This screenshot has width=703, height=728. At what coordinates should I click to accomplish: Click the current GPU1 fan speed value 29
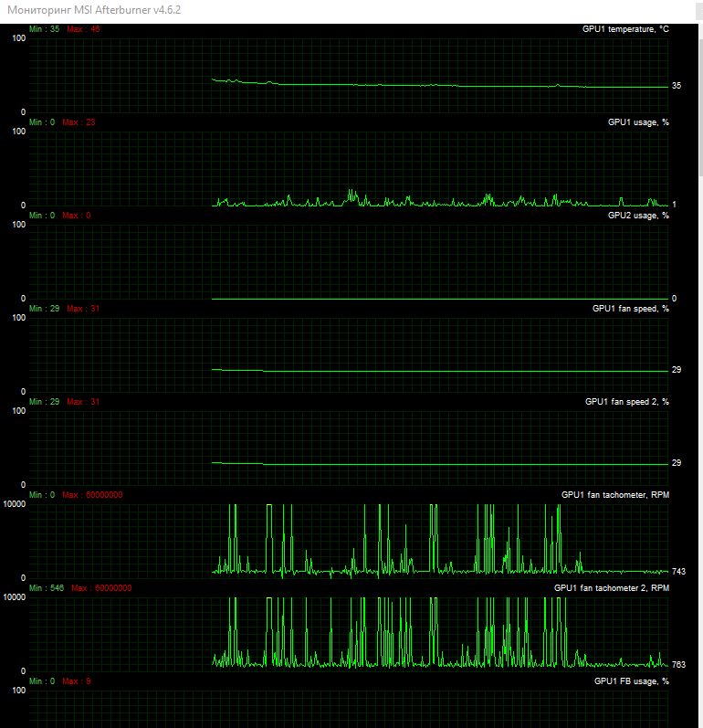677,370
